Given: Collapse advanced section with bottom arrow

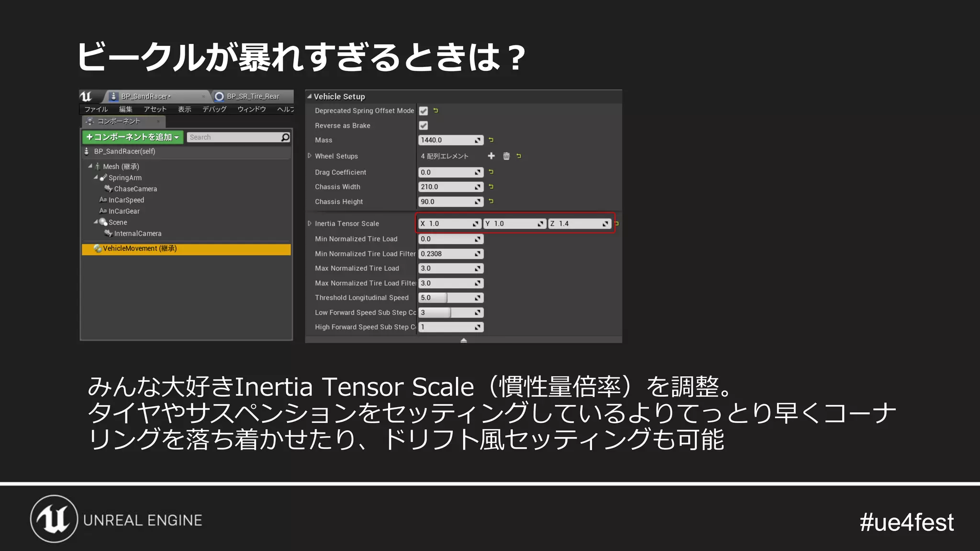Looking at the screenshot, I should (463, 340).
